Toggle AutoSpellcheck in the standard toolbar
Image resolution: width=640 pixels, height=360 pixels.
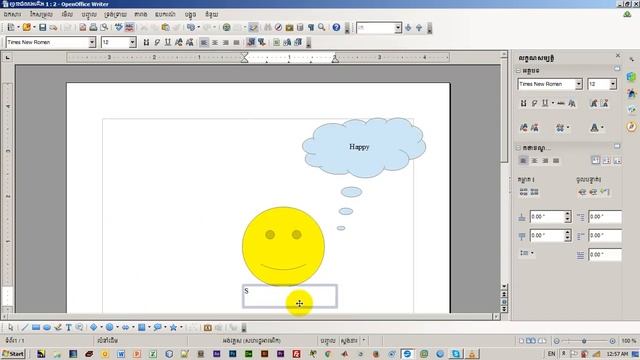[129, 27]
